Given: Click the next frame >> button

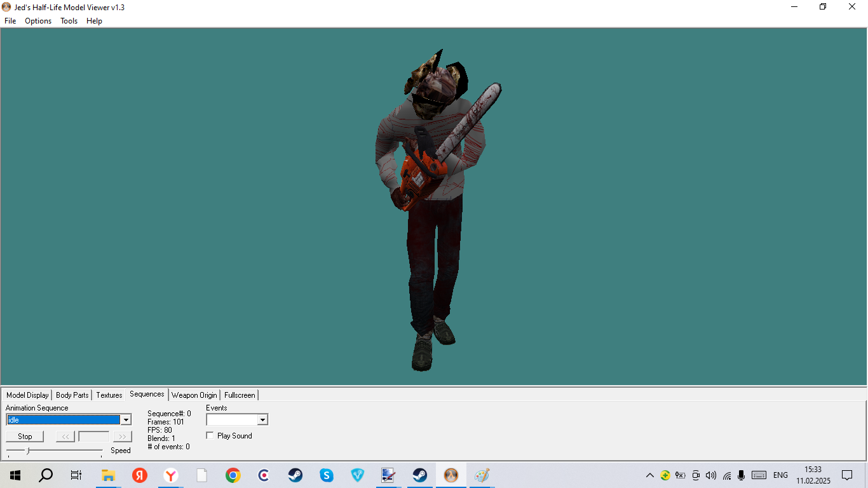Looking at the screenshot, I should click(123, 437).
